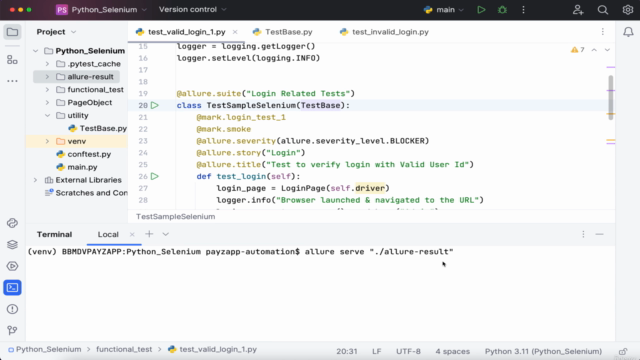Close the Local terminal tab
640x360 pixels.
tap(132, 234)
